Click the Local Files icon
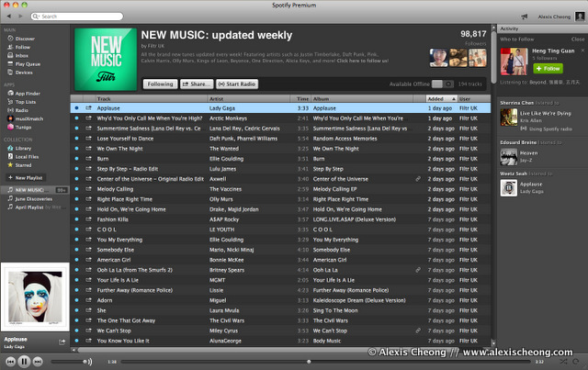The height and width of the screenshot is (370, 588). (x=10, y=156)
